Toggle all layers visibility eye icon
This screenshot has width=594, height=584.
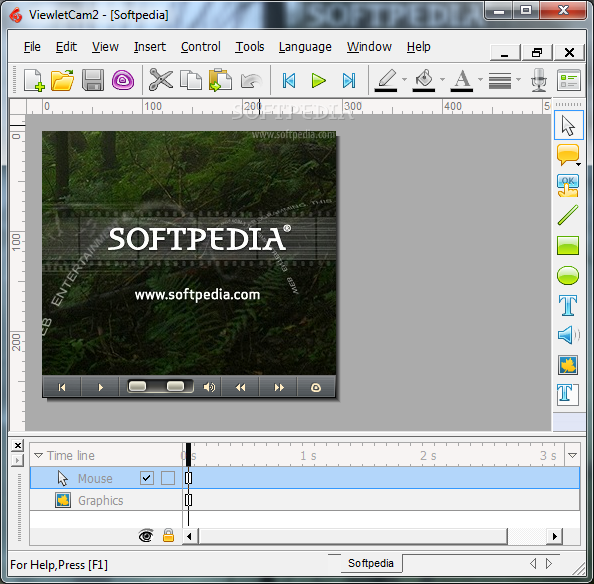[146, 536]
